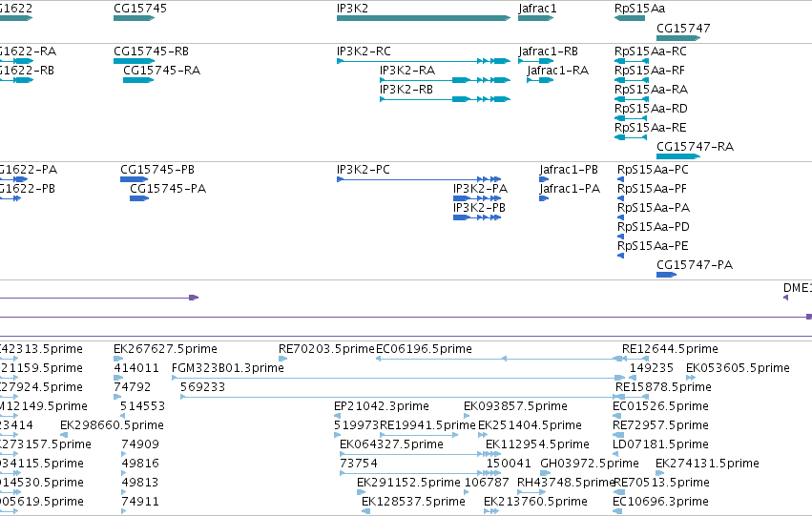Click EST EK213760.5prime
The width and height of the screenshot is (812, 516).
point(535,502)
